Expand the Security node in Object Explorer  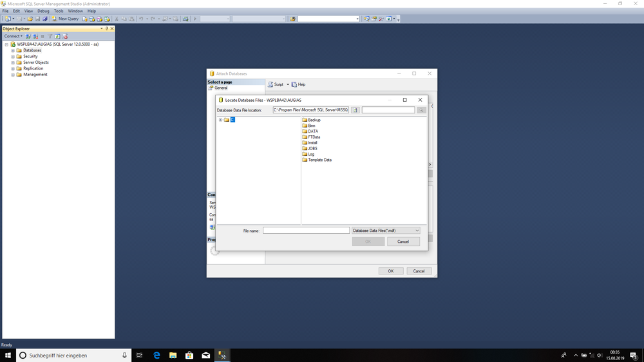click(x=13, y=57)
